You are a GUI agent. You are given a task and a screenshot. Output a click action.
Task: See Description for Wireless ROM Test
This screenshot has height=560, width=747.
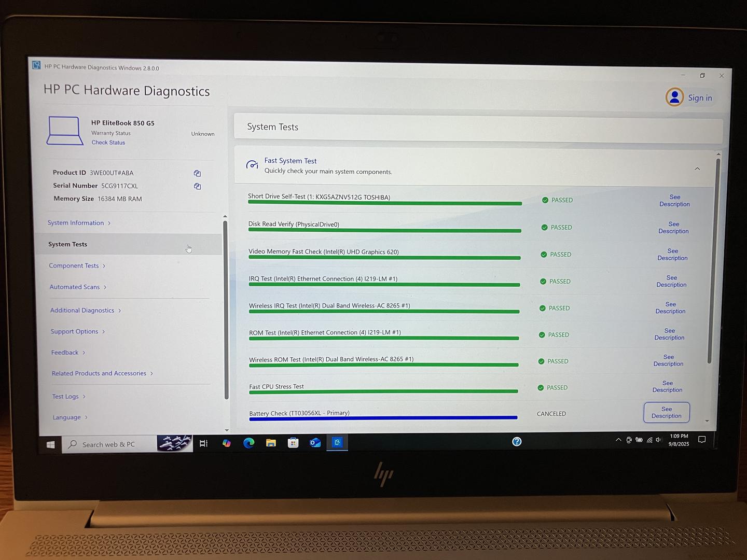tap(668, 360)
